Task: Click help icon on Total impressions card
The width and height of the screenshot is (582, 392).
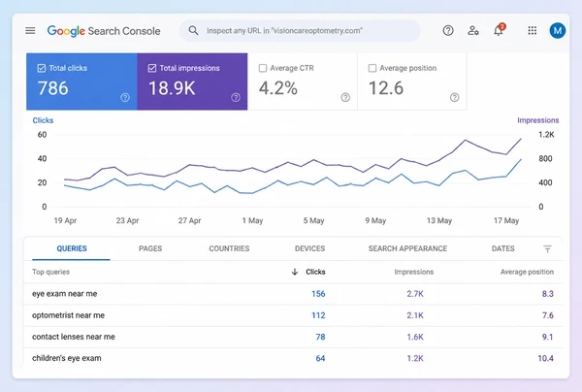Action: point(236,97)
